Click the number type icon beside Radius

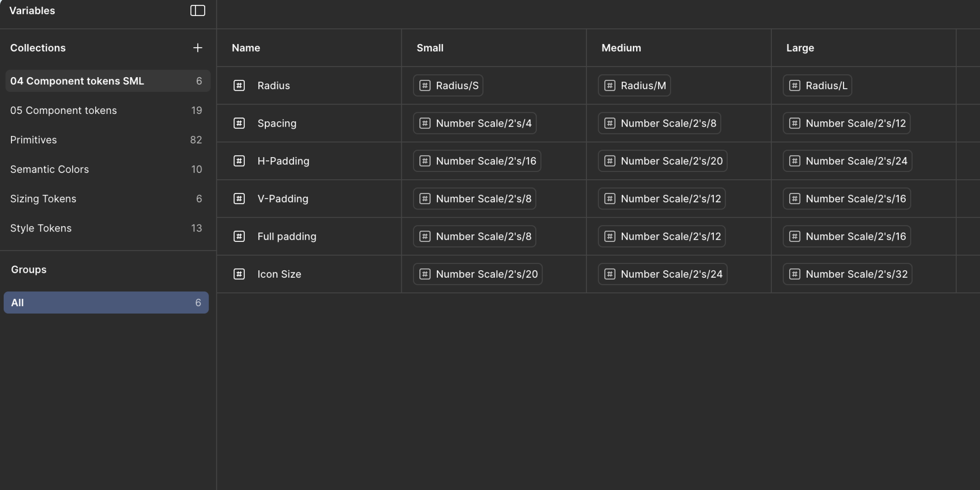(239, 86)
